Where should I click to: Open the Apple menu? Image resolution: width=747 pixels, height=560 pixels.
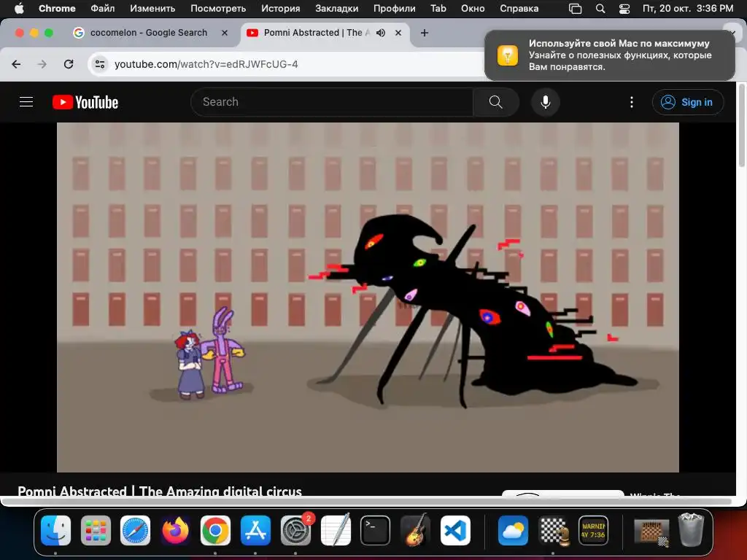point(19,8)
